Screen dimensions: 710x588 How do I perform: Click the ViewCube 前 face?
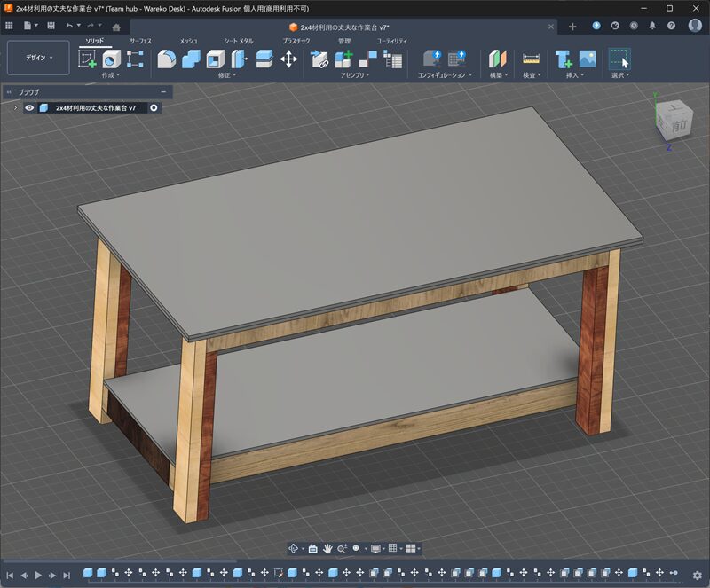click(x=679, y=126)
